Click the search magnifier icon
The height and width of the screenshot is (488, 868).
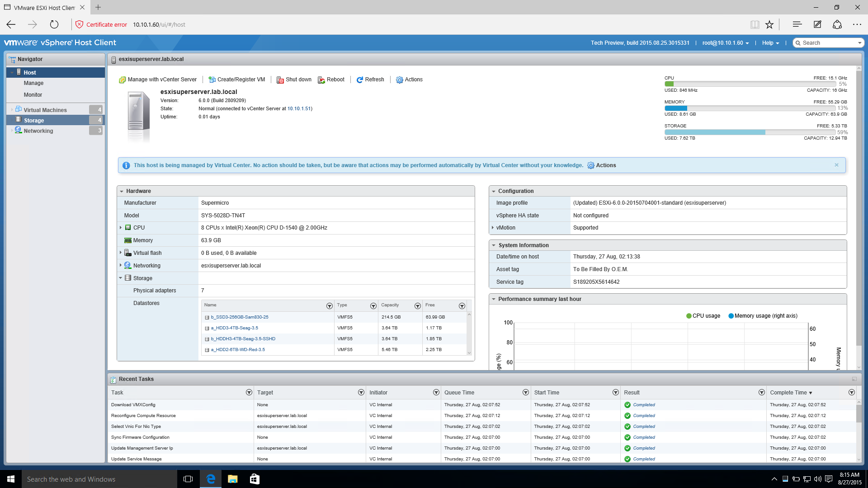tap(798, 43)
